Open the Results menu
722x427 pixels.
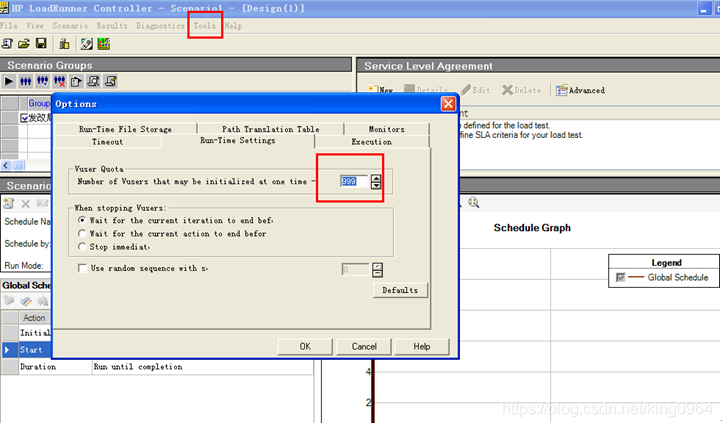tap(112, 26)
